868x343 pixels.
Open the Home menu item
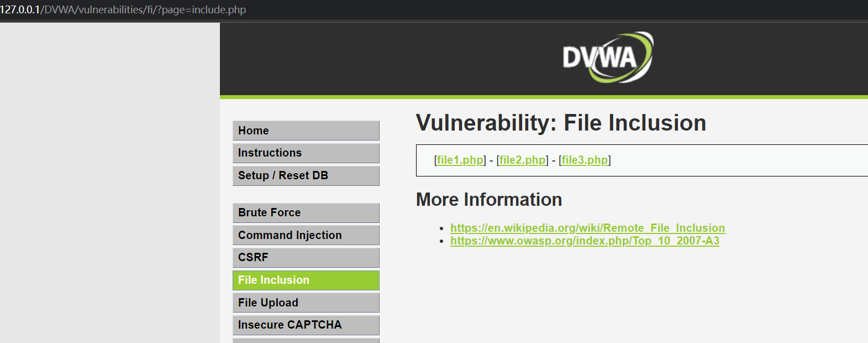[x=306, y=131]
